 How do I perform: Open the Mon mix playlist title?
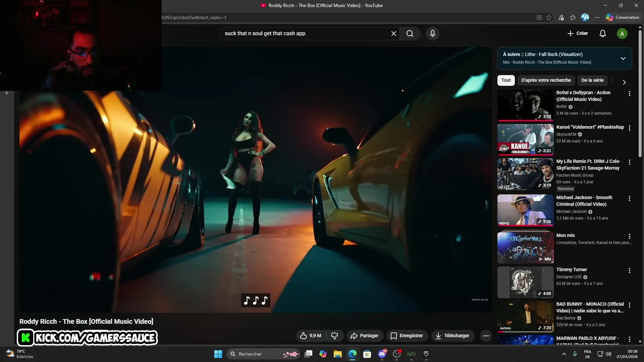pos(566,235)
